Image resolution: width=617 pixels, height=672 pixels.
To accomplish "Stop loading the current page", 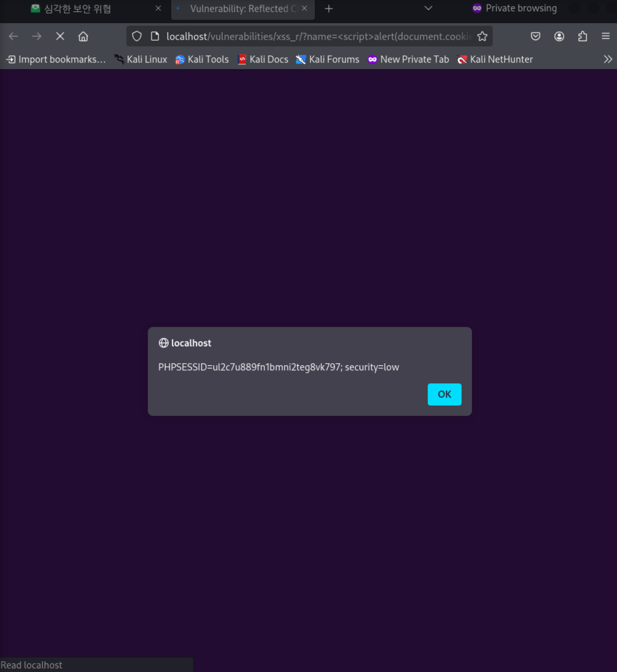I will coord(60,36).
